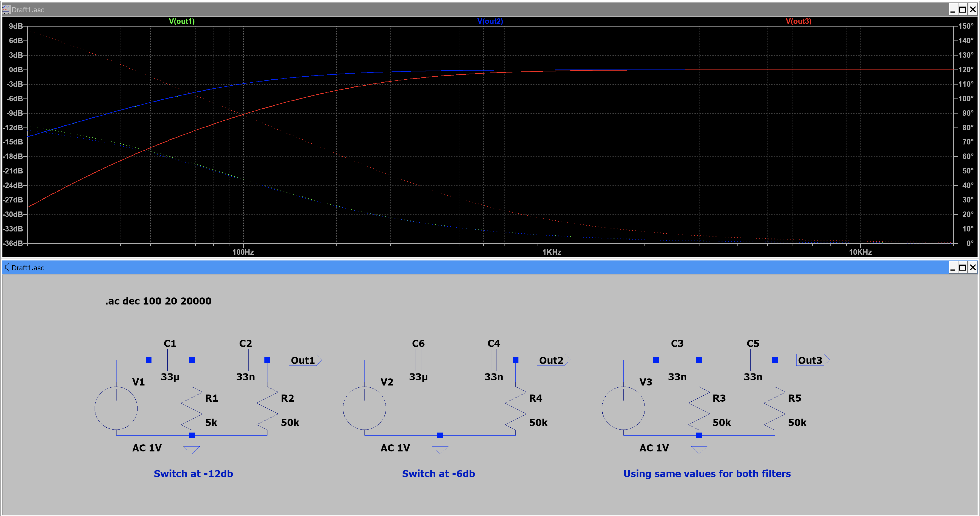Select capacitor C3 33n symbol
980x516 pixels.
(677, 360)
